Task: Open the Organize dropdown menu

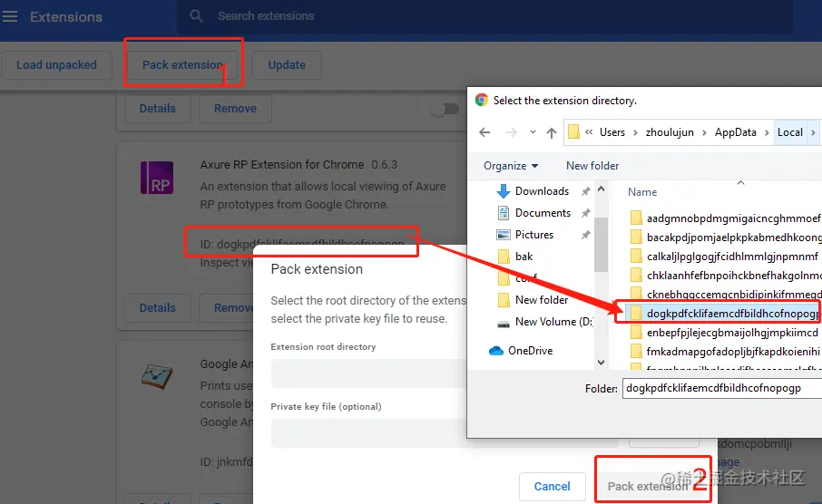Action: click(x=511, y=166)
